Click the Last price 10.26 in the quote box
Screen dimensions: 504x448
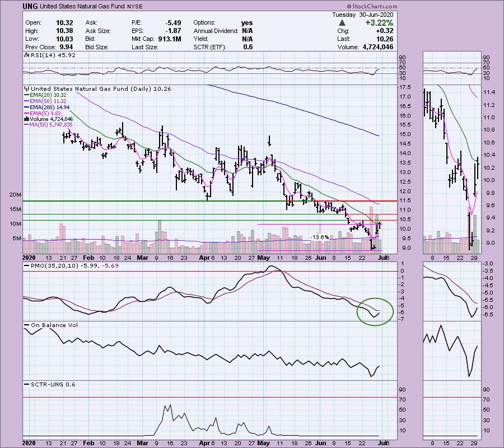pos(385,39)
